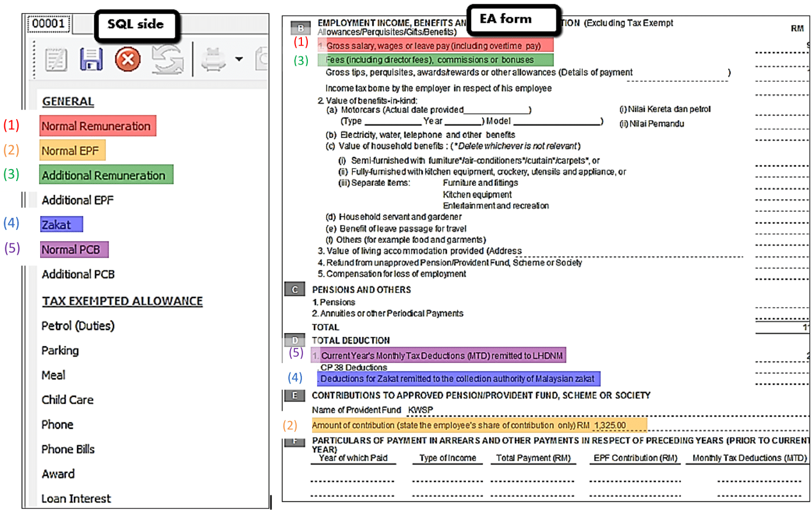Click the Printer icon in toolbar

point(214,59)
